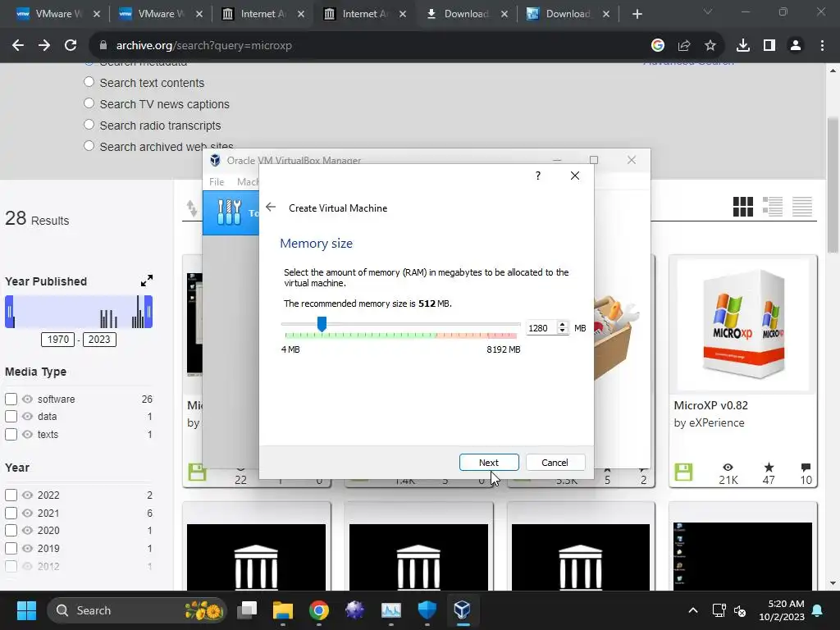Show hidden system tray icons

pyautogui.click(x=692, y=610)
